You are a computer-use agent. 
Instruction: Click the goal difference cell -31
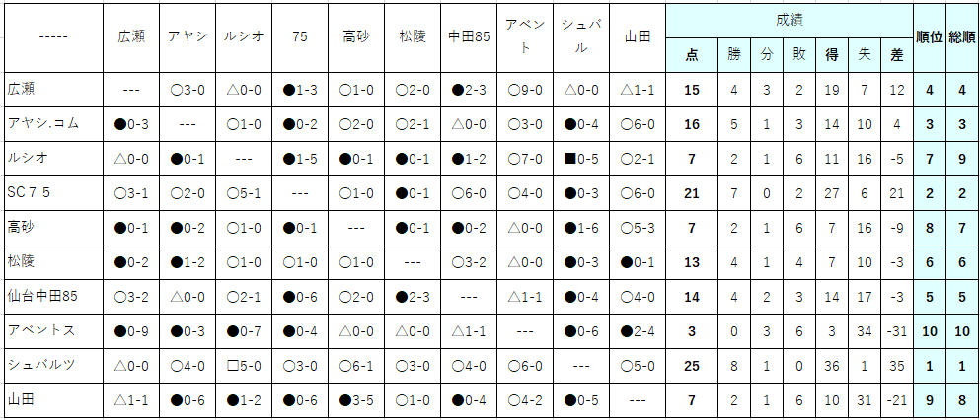[897, 330]
